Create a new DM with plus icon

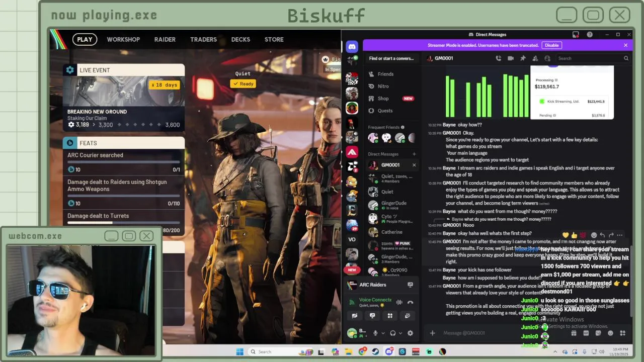414,154
